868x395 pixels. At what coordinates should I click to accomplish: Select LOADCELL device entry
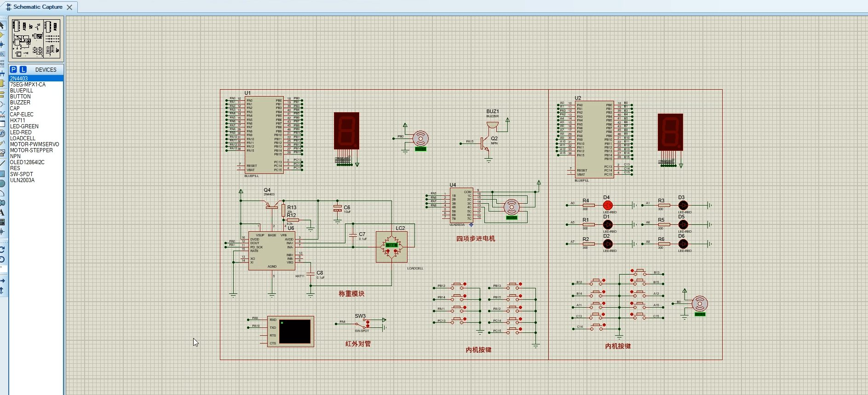pos(36,138)
